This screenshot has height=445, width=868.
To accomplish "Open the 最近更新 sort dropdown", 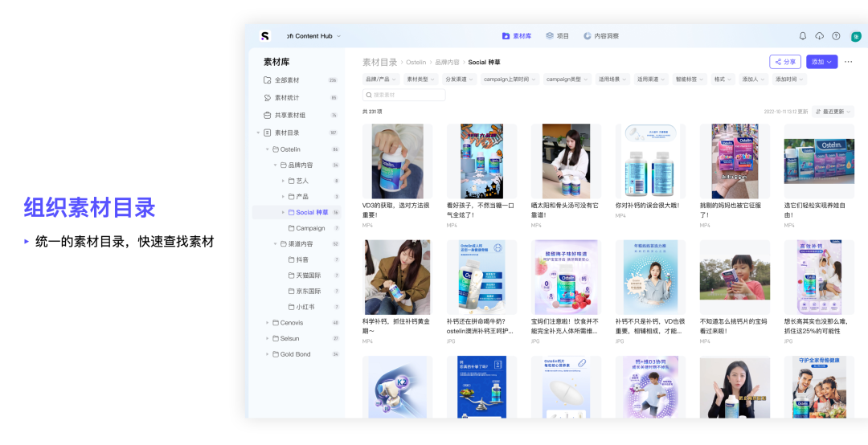I will tap(833, 112).
